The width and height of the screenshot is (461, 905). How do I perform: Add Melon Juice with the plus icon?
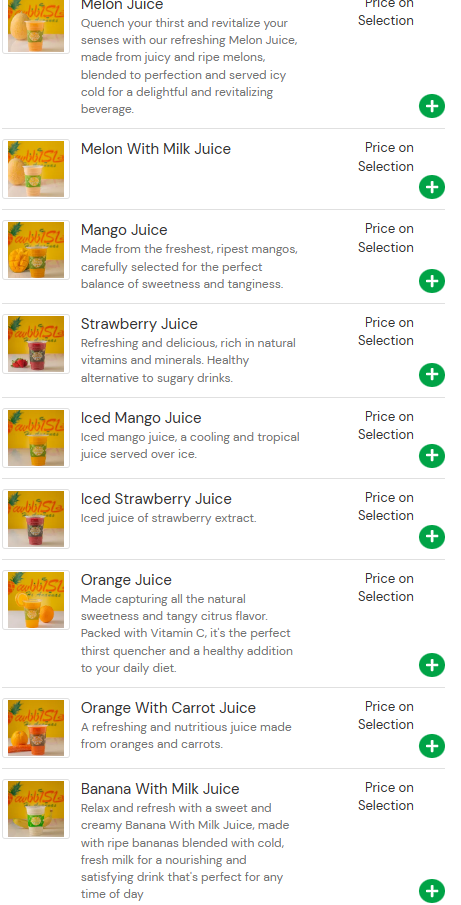tap(432, 106)
